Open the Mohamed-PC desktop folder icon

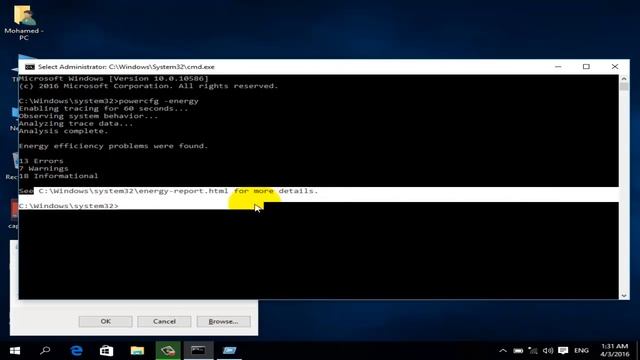[24, 22]
